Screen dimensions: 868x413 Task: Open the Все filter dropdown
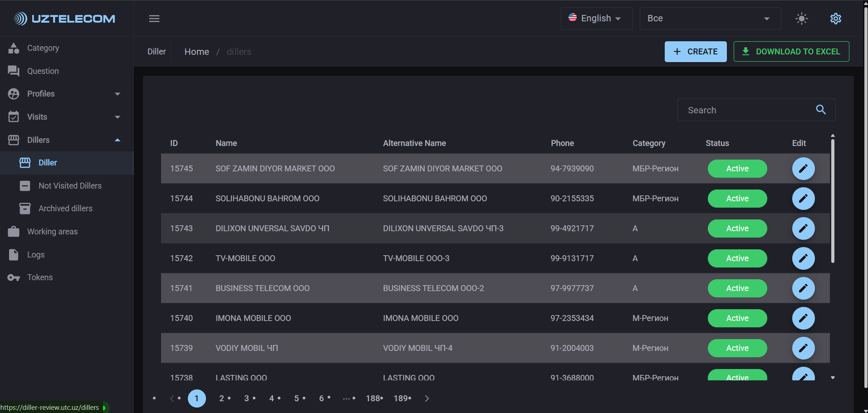(710, 19)
